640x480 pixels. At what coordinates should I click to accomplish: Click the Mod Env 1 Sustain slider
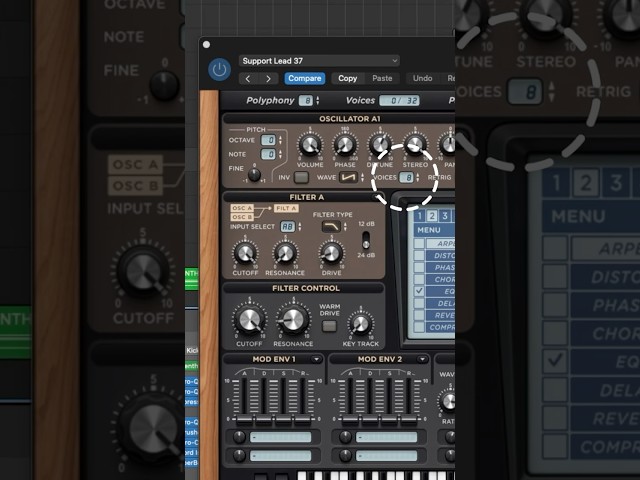point(284,400)
